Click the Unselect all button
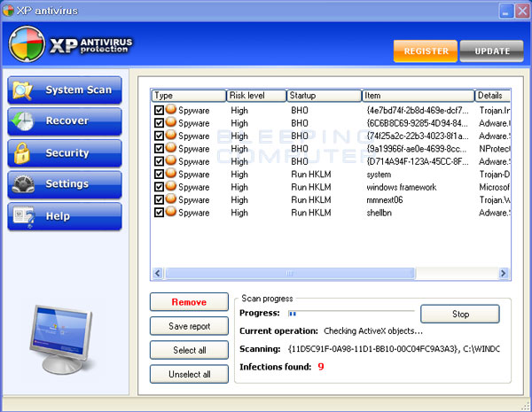 tap(189, 374)
